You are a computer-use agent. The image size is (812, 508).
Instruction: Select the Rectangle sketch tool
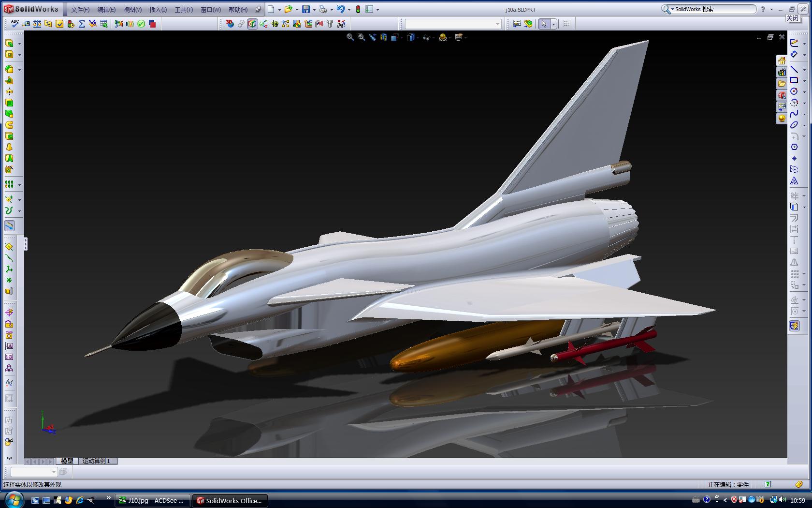(794, 80)
